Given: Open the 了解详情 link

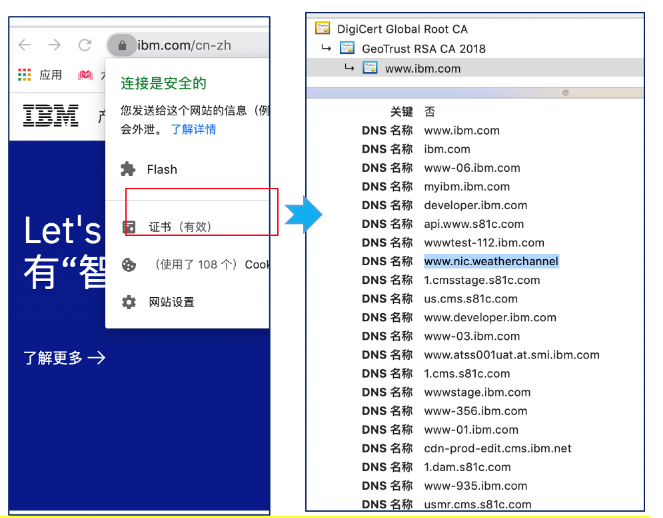Looking at the screenshot, I should [x=193, y=129].
